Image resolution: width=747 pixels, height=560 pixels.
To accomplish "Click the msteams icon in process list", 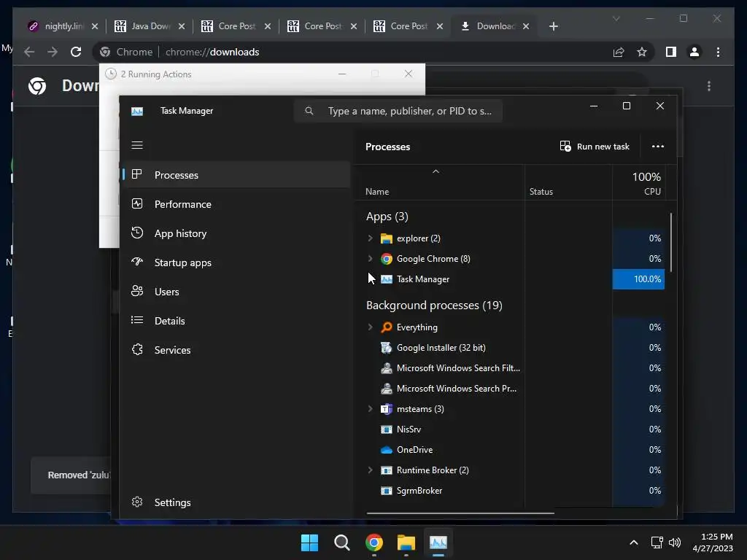I will tap(387, 408).
